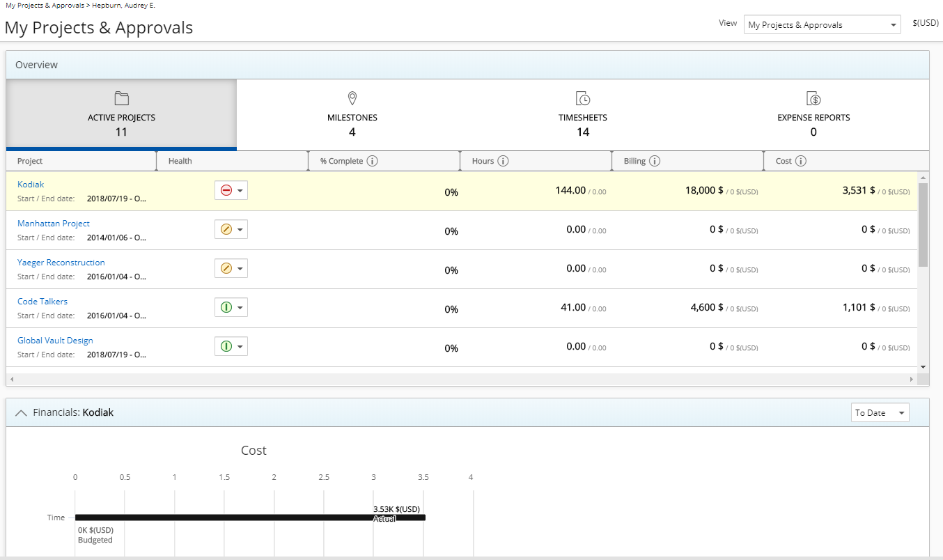
Task: Click the Expense Reports dollar document icon
Action: [x=813, y=98]
